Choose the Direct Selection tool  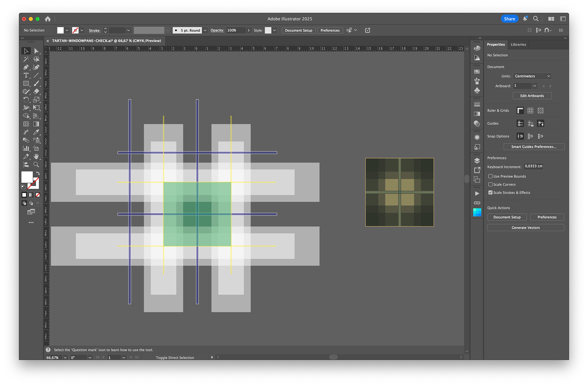pyautogui.click(x=36, y=51)
